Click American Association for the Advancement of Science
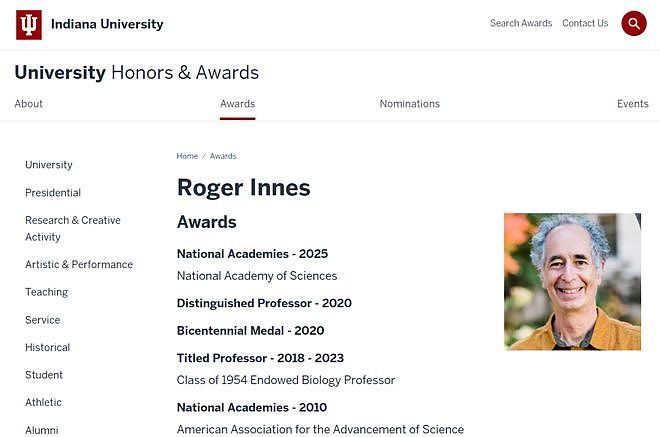Viewport: 660px width, 437px height. click(320, 429)
